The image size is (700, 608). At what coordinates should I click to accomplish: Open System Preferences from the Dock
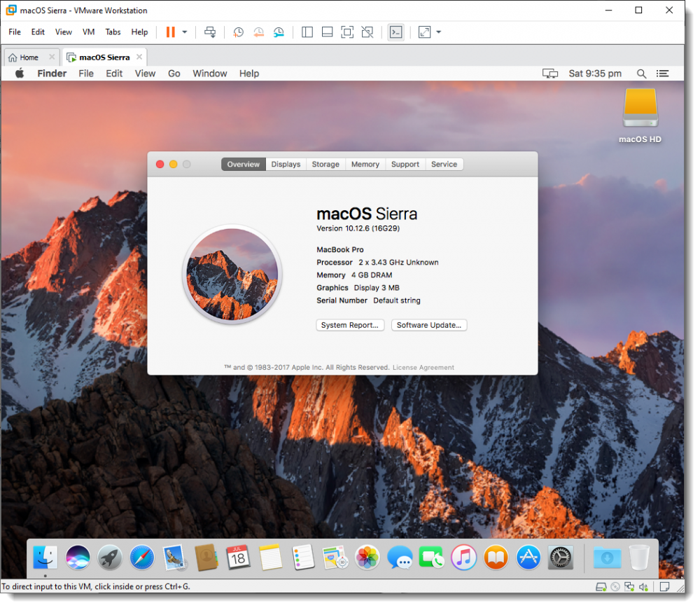pos(560,558)
